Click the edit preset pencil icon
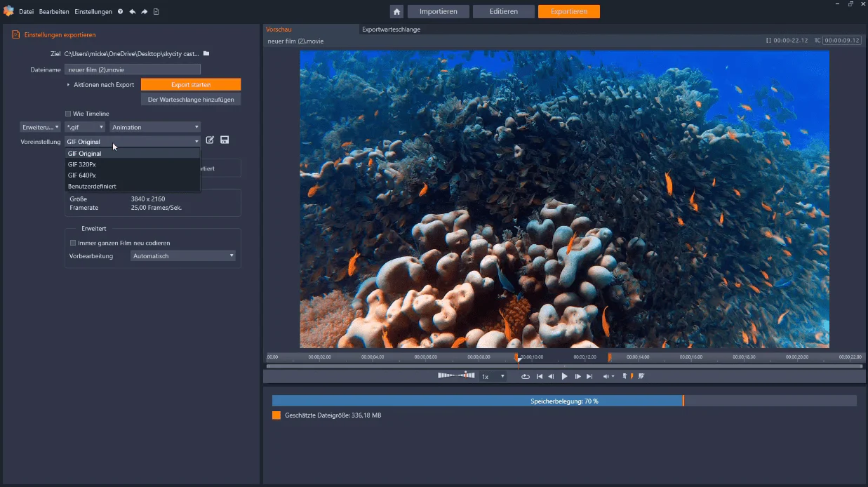Image resolution: width=868 pixels, height=487 pixels. tap(210, 140)
